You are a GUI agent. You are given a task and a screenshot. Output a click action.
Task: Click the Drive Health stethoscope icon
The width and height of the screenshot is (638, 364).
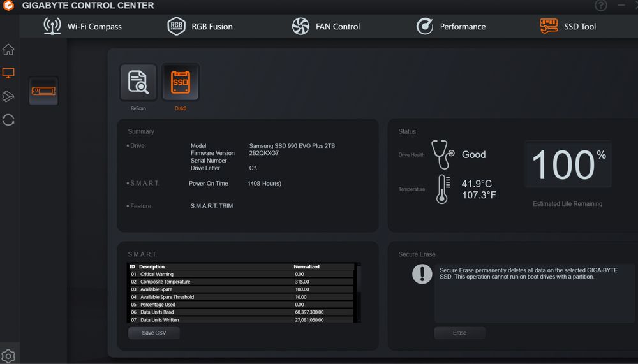pyautogui.click(x=443, y=154)
